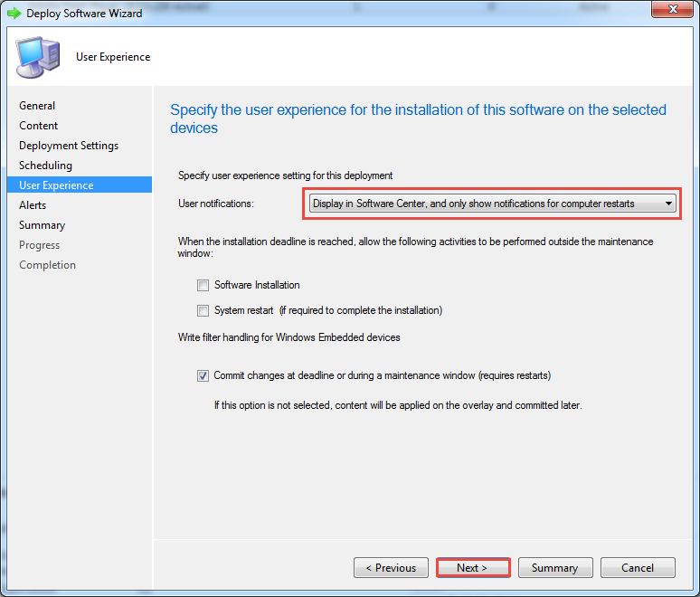
Task: Click the blue 'Specify the user experience' heading
Action: [418, 118]
